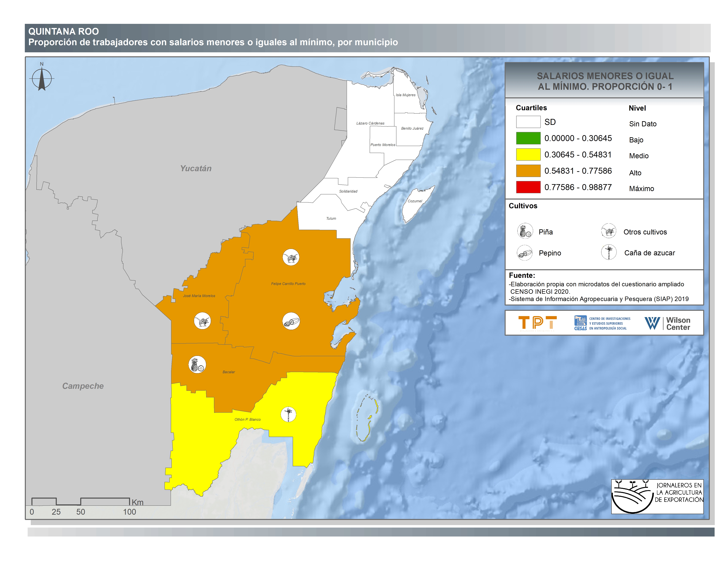Click the yellow Medio legend swatch
728x563 pixels.
tap(528, 154)
